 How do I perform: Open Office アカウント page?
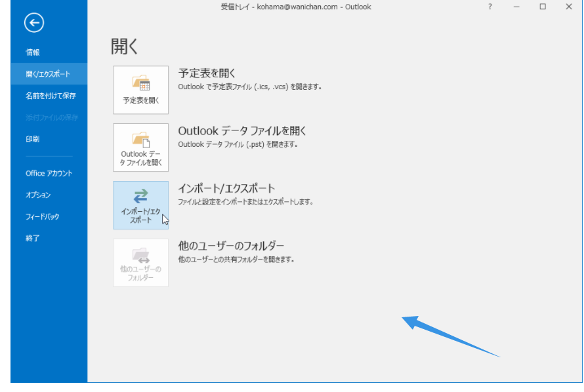(49, 173)
